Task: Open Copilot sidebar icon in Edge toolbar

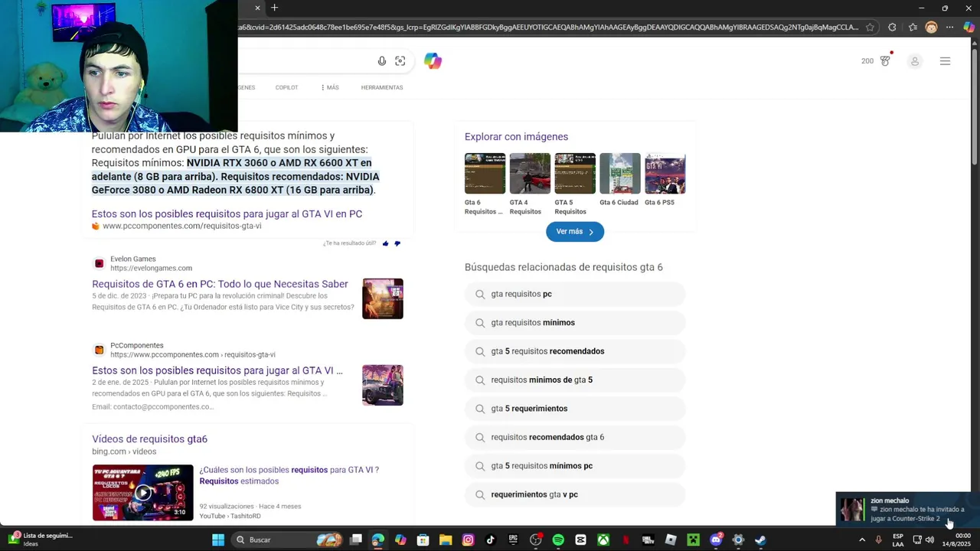Action: [x=969, y=28]
